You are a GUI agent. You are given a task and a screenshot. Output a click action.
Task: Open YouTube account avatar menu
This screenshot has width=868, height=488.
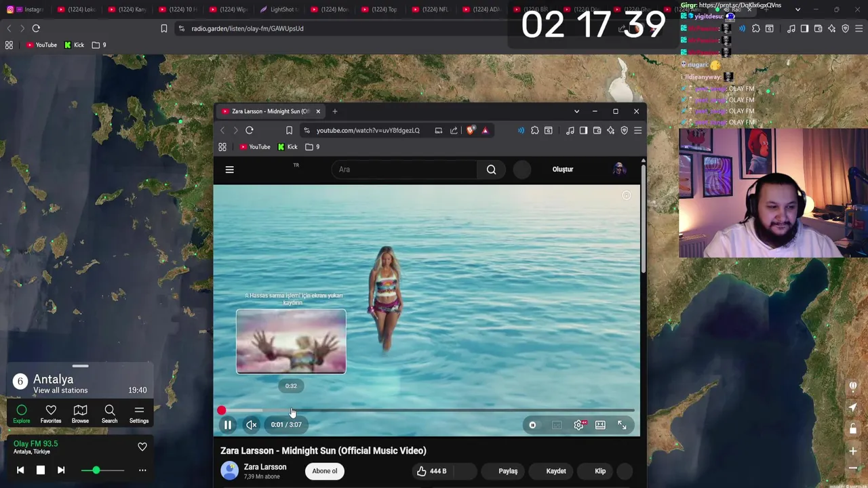point(619,169)
